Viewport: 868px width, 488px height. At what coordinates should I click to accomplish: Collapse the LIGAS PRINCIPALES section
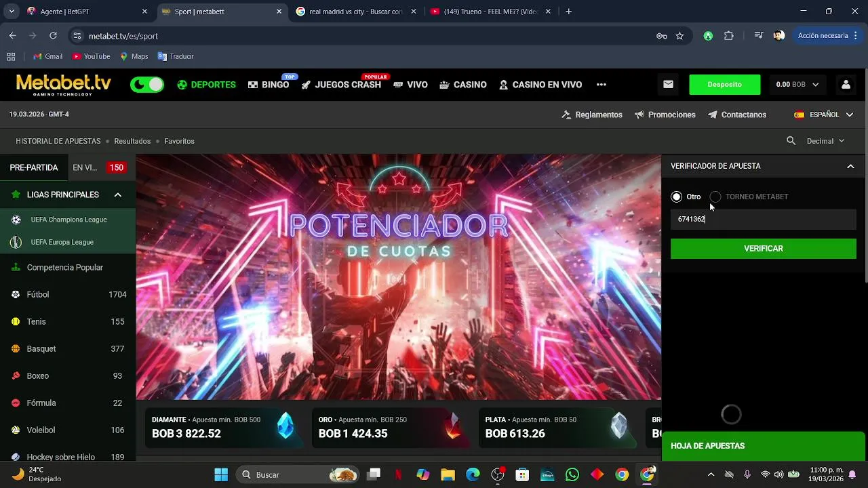(x=117, y=195)
